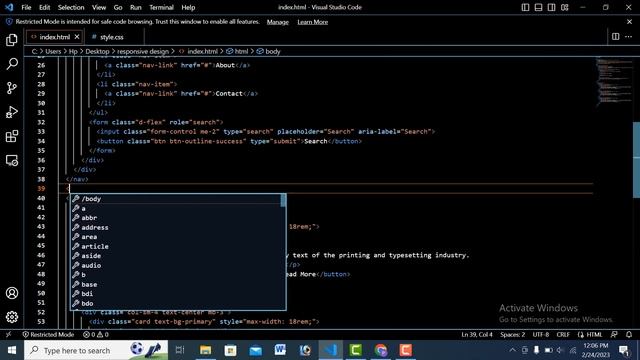Dismiss the Restricted Mode banner

[x=629, y=22]
